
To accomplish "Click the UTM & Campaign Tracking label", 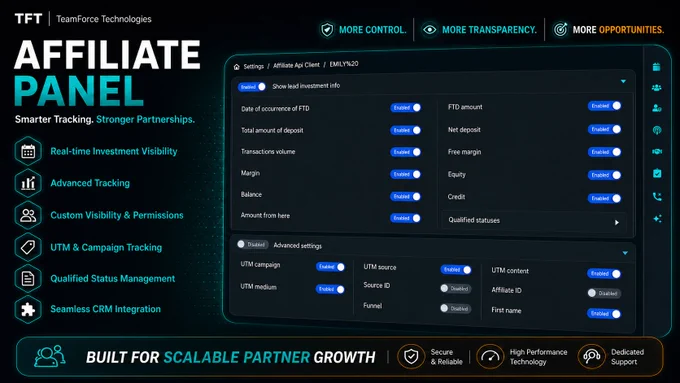I will click(x=106, y=247).
